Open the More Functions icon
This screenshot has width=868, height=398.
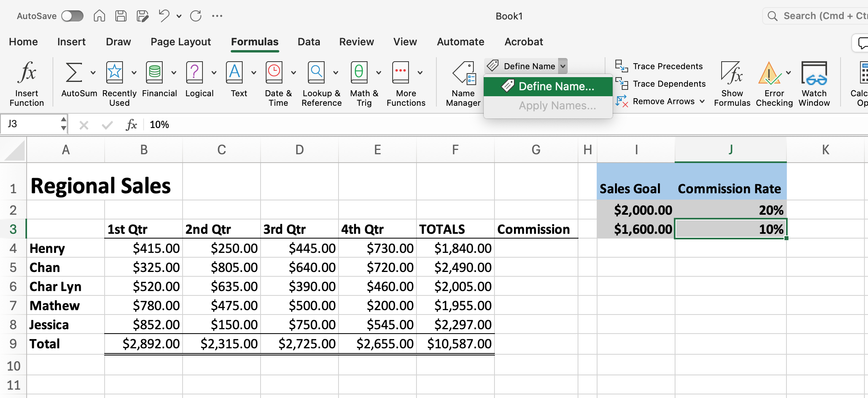(x=401, y=72)
